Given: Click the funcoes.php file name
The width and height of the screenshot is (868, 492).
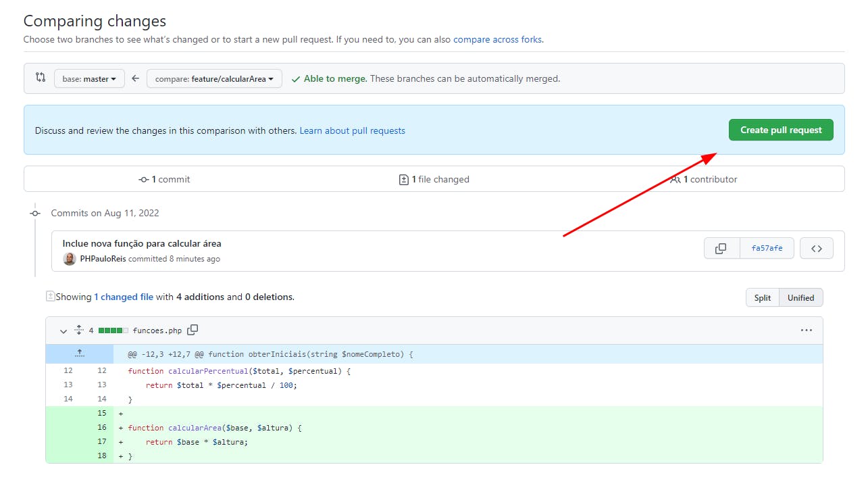Looking at the screenshot, I should (157, 330).
